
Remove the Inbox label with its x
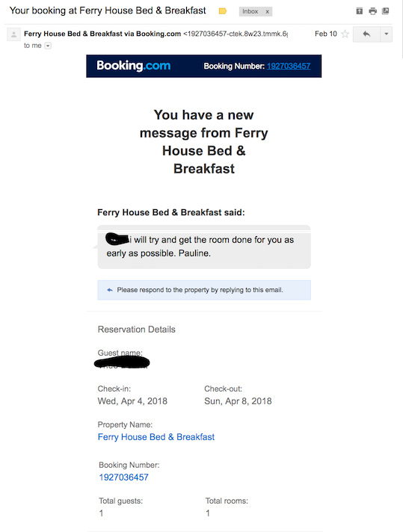coord(268,11)
